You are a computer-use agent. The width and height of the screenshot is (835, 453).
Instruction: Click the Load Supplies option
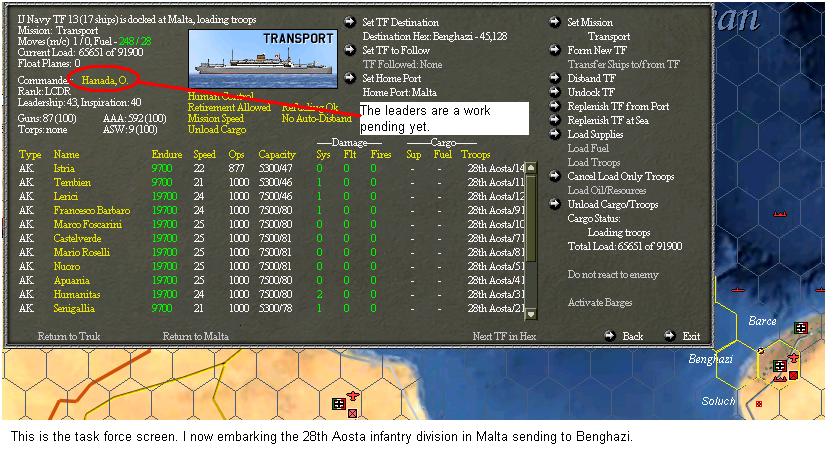[595, 134]
